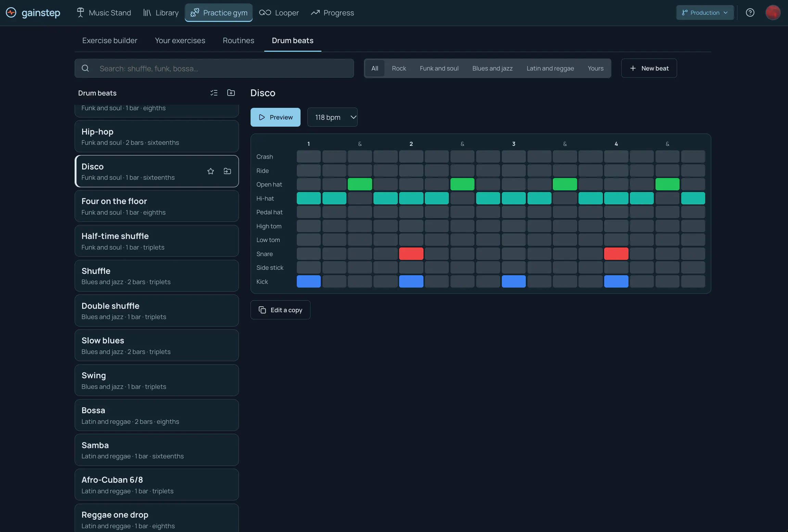
Task: Toggle Kick step on beat 1
Action: 309,281
